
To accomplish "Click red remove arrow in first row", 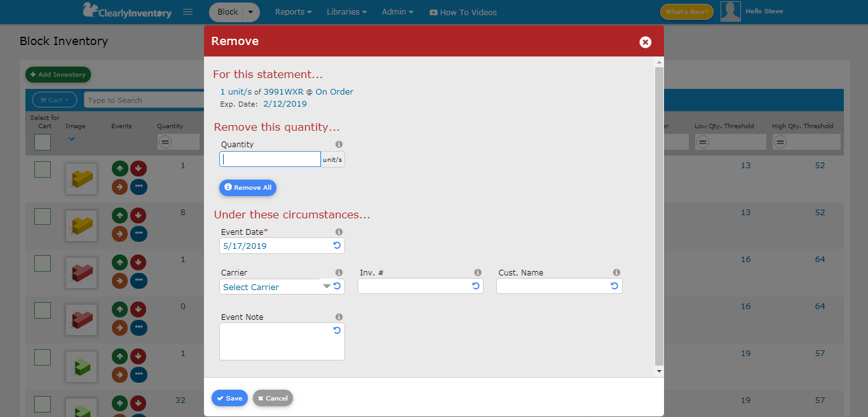I will click(x=139, y=168).
